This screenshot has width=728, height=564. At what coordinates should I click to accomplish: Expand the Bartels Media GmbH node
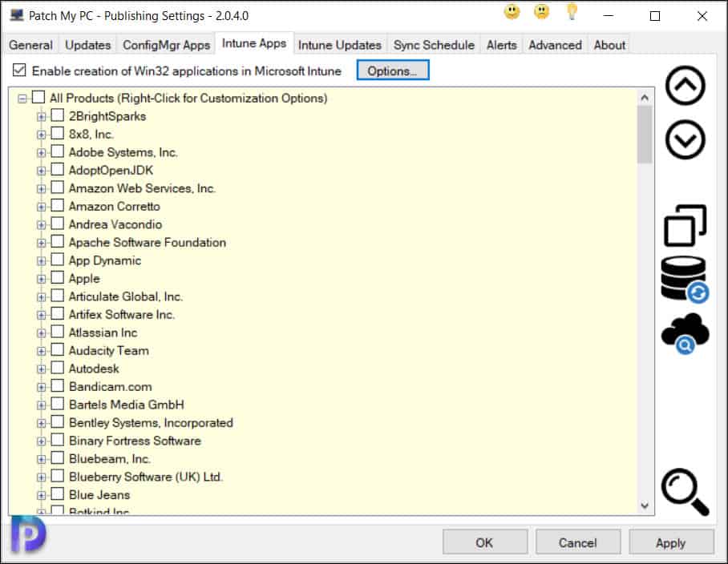point(42,405)
